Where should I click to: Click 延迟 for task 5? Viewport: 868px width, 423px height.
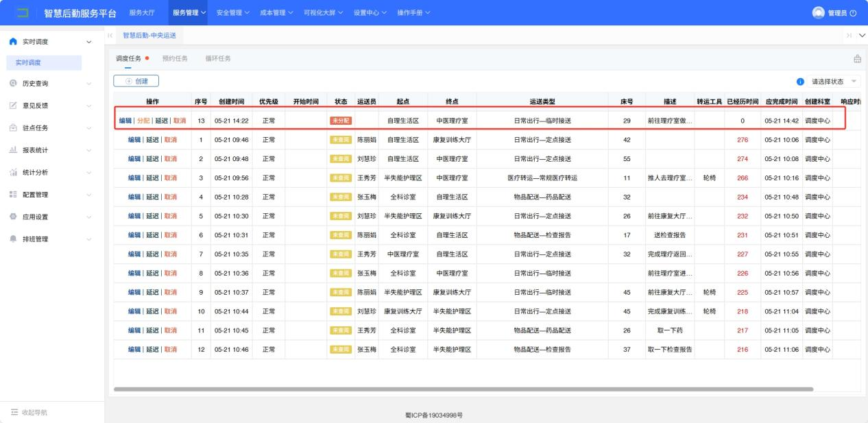[152, 216]
